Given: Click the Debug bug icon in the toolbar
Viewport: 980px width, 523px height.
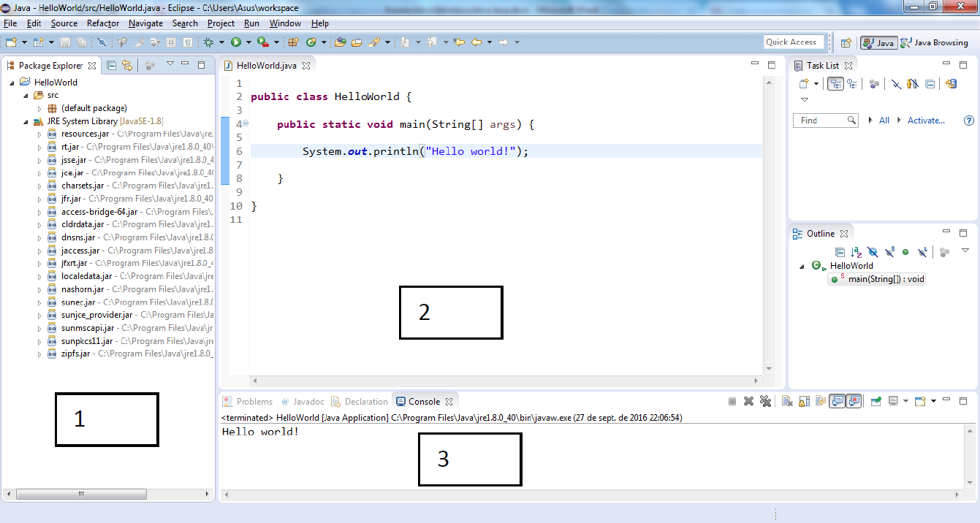Looking at the screenshot, I should [x=209, y=42].
